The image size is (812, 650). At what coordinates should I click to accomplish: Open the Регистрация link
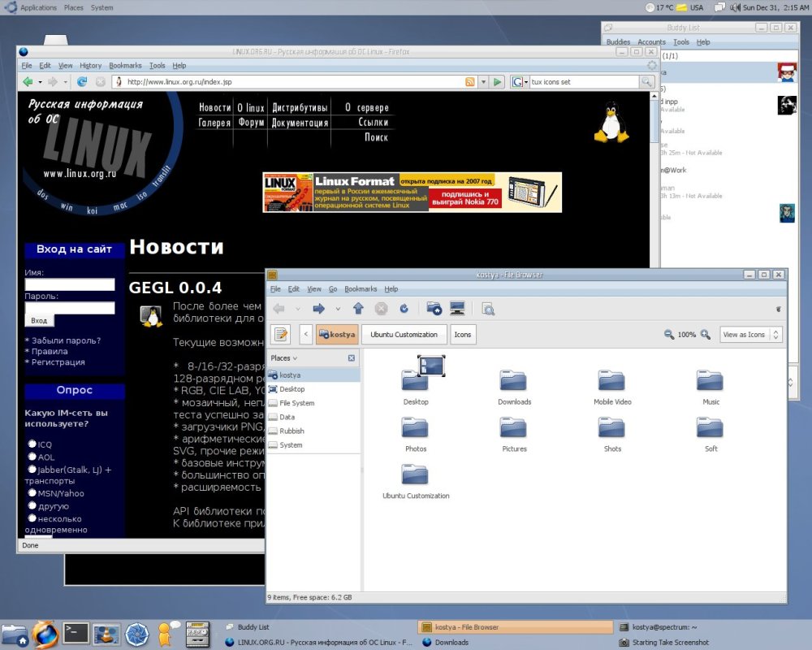pos(58,362)
